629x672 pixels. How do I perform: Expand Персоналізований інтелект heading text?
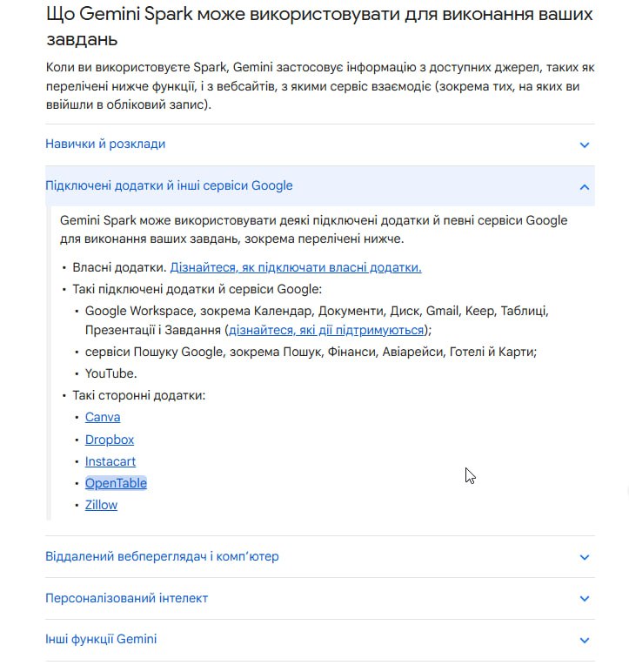tap(126, 598)
